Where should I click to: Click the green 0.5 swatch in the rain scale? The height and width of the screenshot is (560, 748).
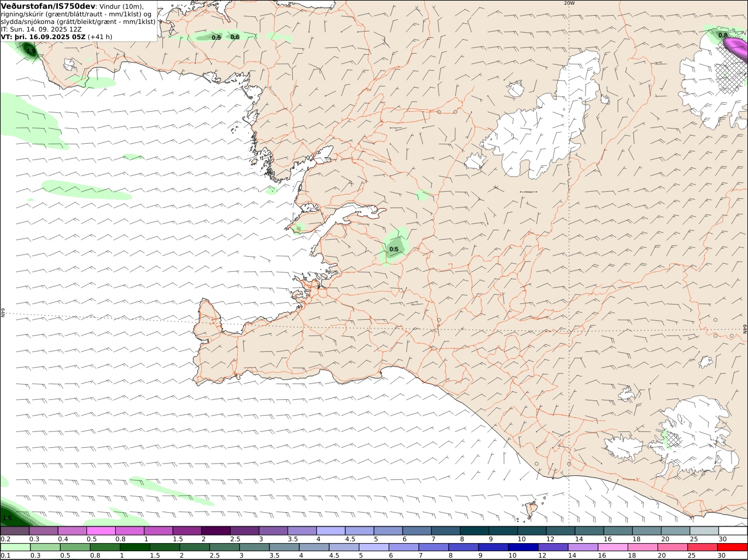click(75, 547)
